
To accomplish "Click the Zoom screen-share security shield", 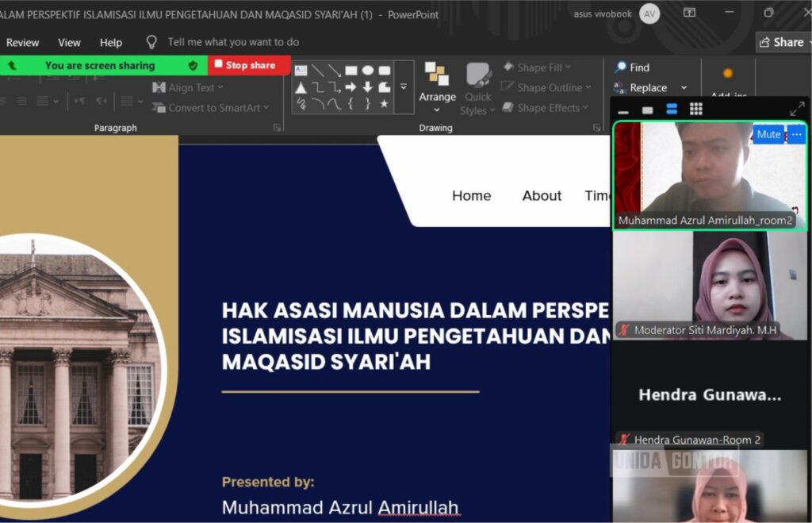I will [193, 65].
